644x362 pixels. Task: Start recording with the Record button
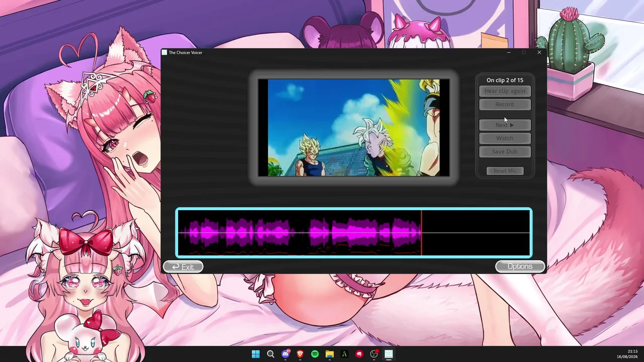(505, 105)
